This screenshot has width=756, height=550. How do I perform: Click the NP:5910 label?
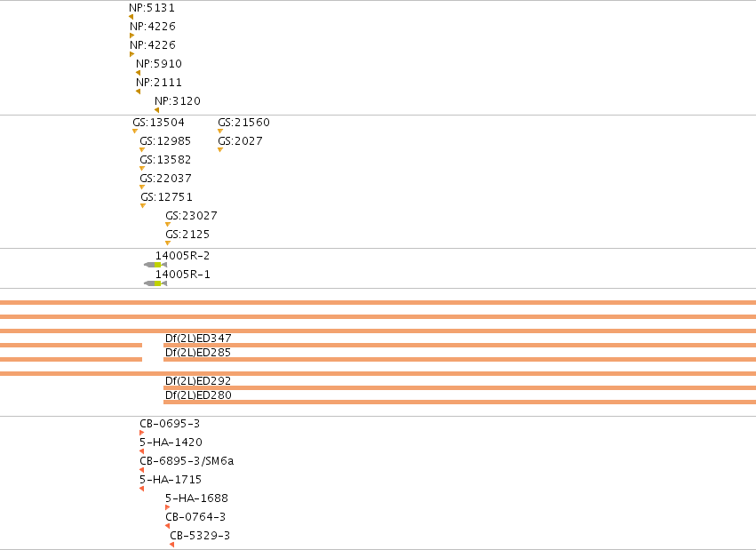(159, 64)
